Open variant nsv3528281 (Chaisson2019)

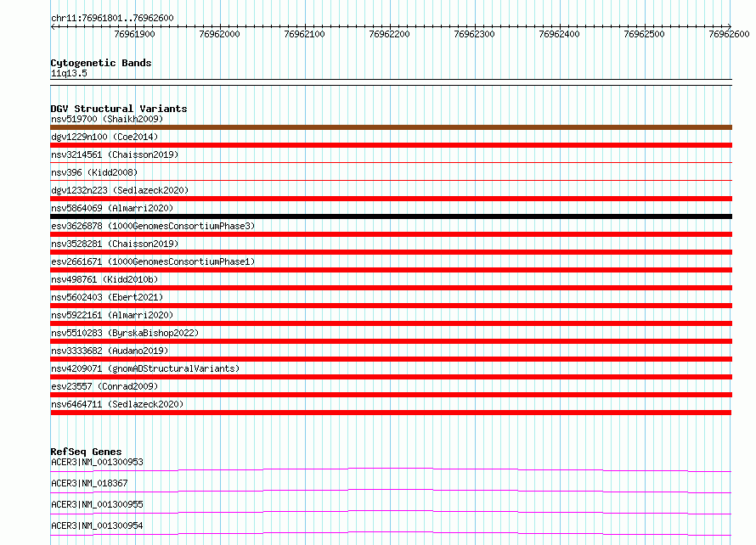pyautogui.click(x=115, y=244)
